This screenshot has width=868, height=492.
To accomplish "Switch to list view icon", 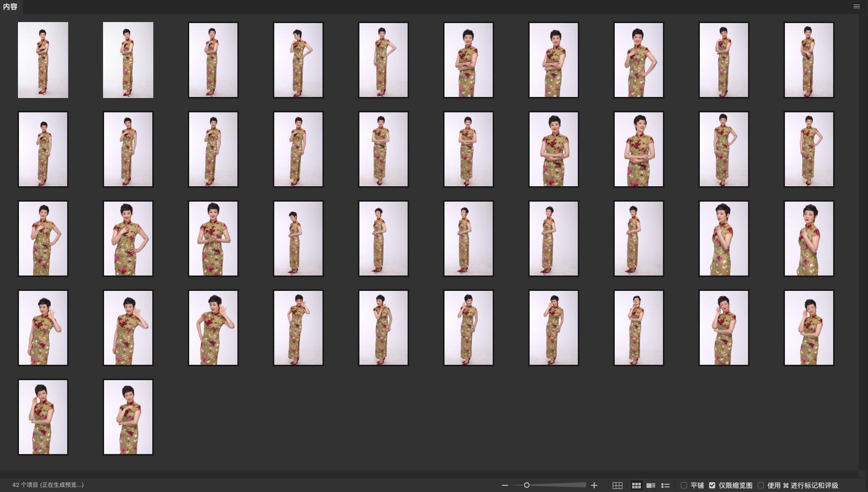I will (x=665, y=485).
